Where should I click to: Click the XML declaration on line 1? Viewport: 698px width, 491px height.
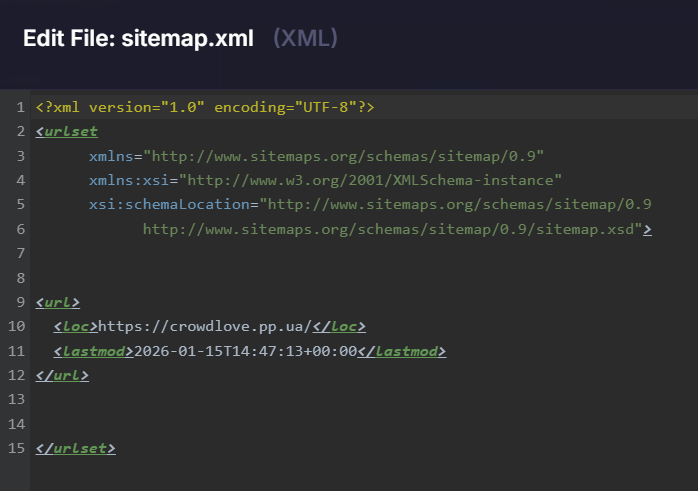click(205, 107)
